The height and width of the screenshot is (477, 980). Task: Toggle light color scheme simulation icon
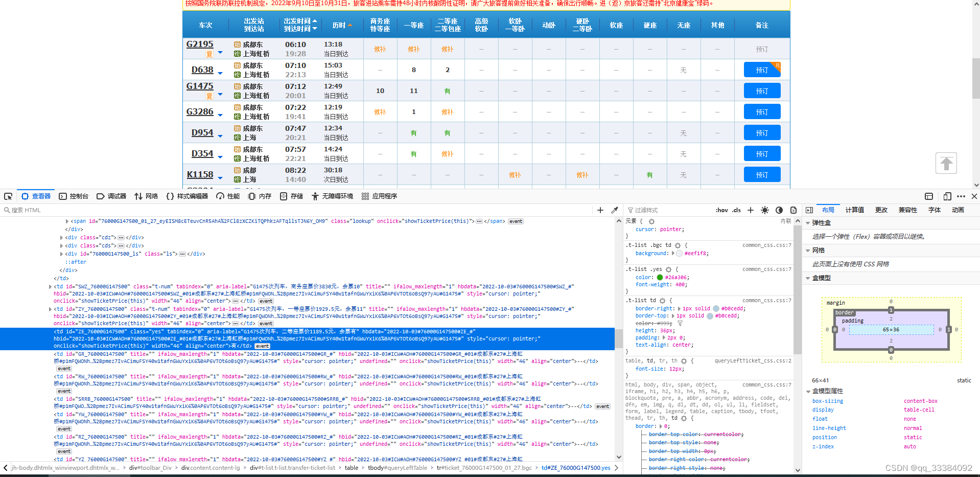click(765, 210)
